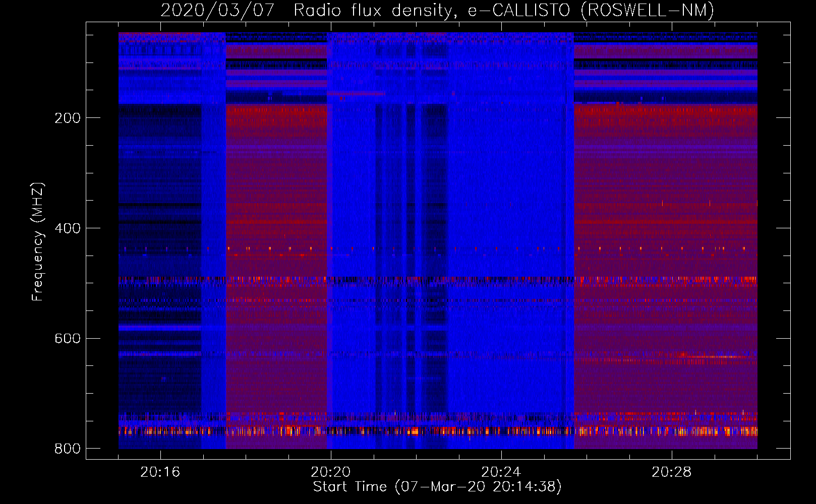Click the 20:24 time tick label
816x504 pixels.
pyautogui.click(x=501, y=472)
